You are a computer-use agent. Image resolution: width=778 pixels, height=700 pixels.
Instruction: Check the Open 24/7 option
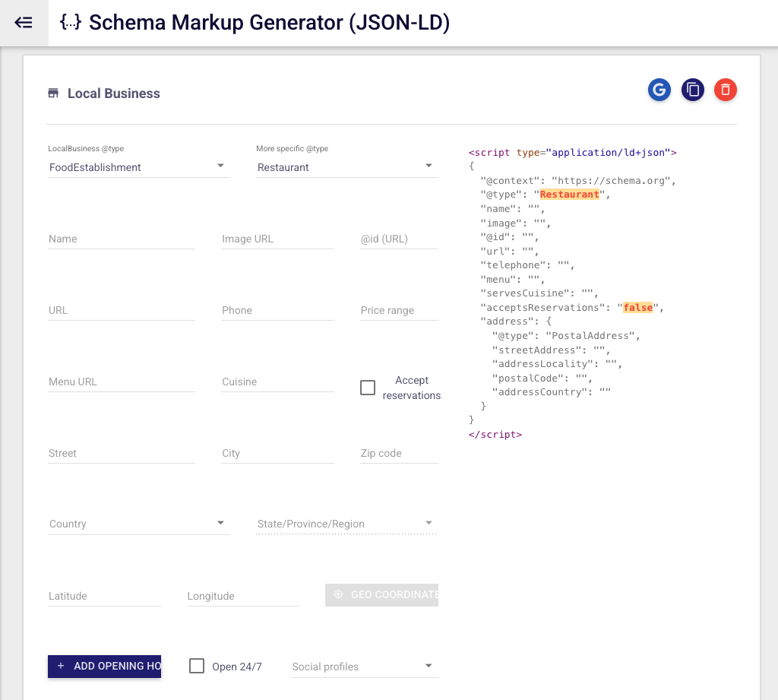coord(197,666)
